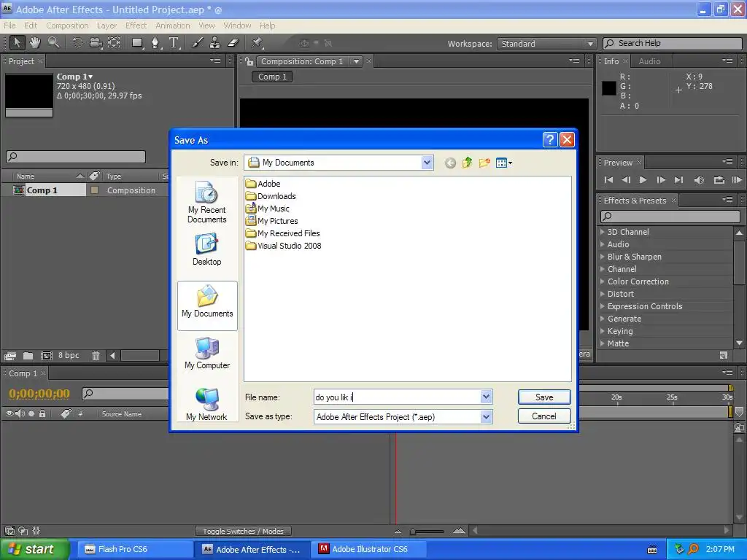Create a new folder in dialog
Screen dimensions: 747x560
point(484,163)
